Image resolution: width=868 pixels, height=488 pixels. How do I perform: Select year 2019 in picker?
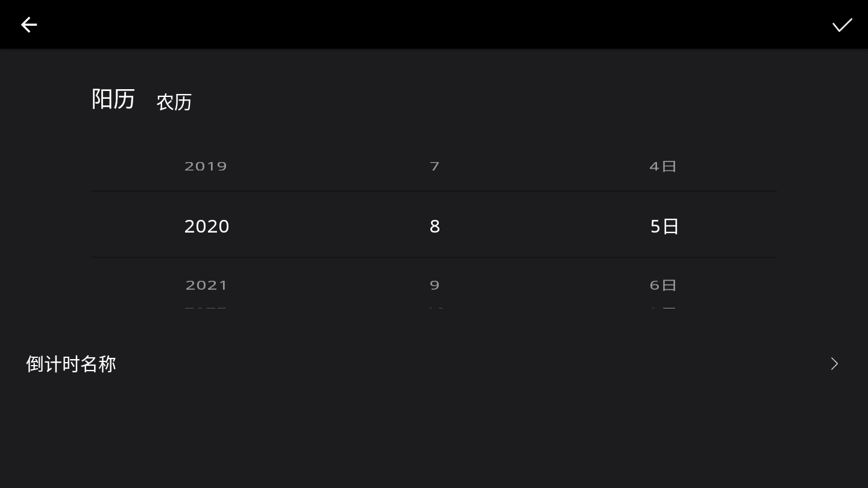click(x=206, y=166)
